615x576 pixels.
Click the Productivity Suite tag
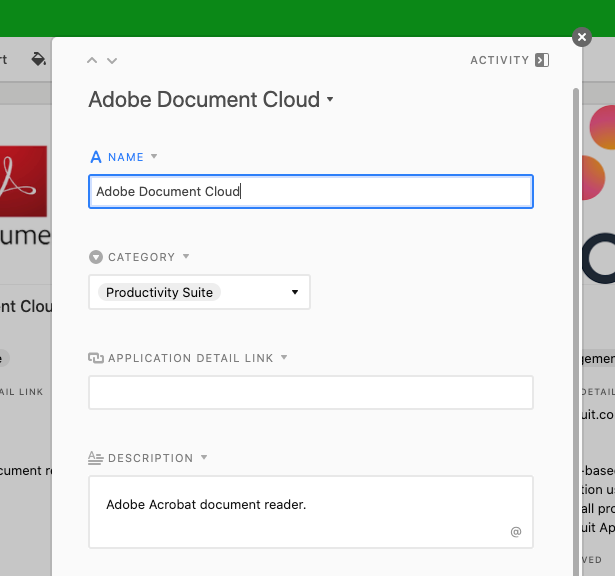[159, 292]
